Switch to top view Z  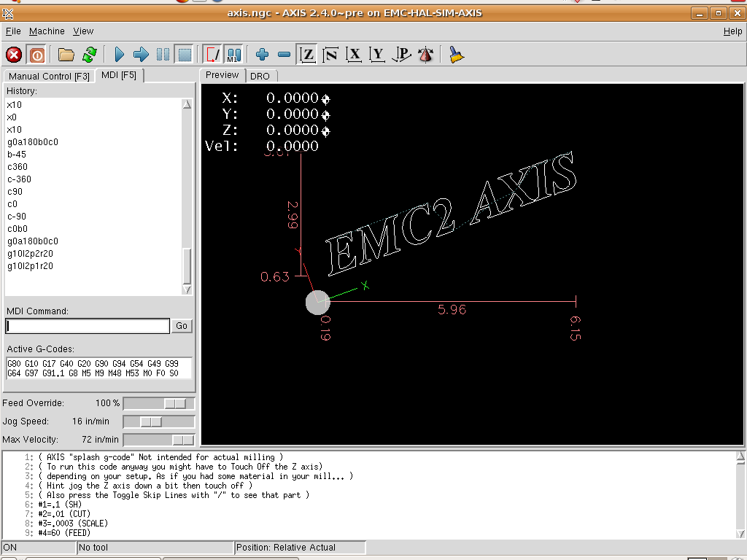tap(307, 55)
